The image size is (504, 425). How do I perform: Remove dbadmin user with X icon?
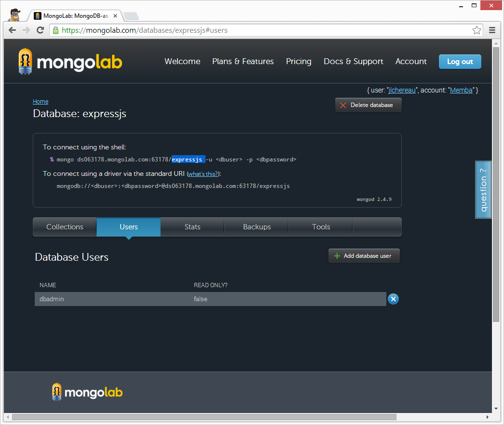pyautogui.click(x=393, y=299)
